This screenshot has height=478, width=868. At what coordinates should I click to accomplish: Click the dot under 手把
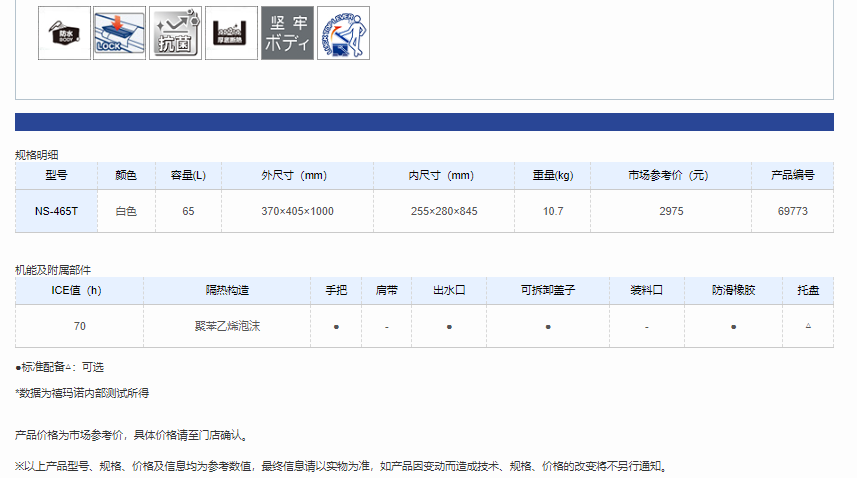pyautogui.click(x=336, y=327)
